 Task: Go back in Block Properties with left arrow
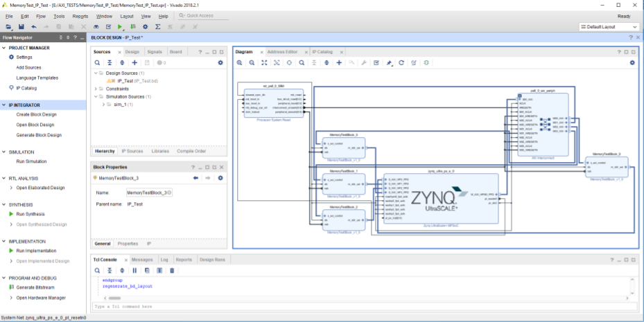pos(195,178)
